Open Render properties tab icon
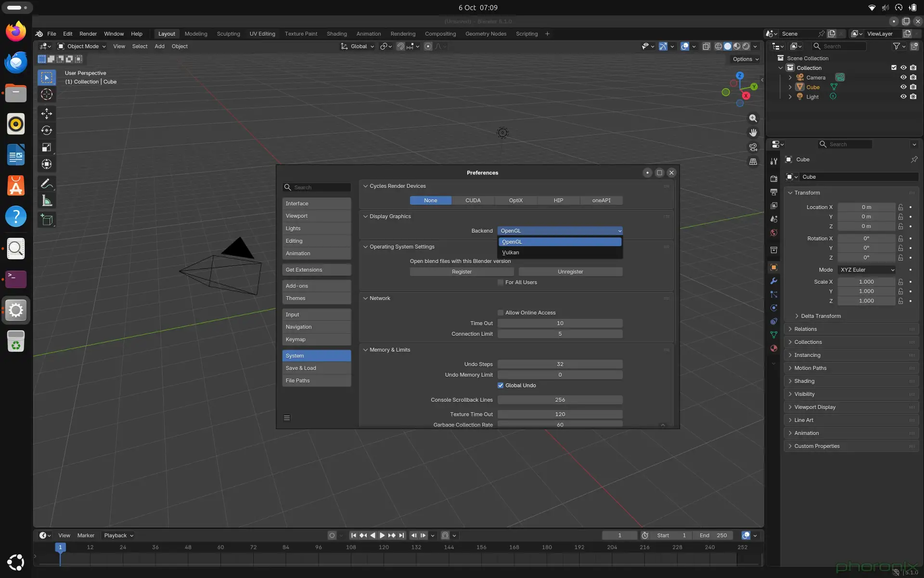924x578 pixels. tap(774, 179)
